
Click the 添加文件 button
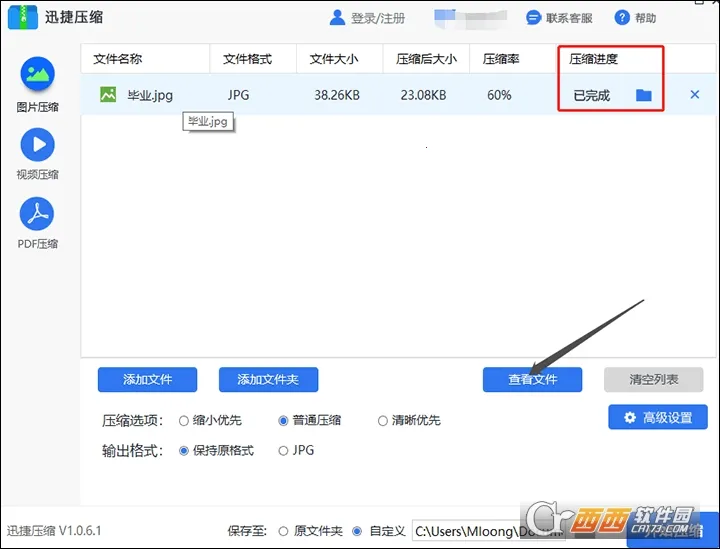click(147, 380)
